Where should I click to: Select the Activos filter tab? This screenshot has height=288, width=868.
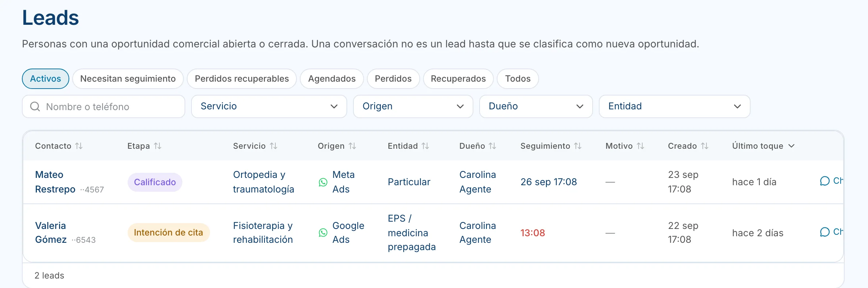[x=46, y=79]
